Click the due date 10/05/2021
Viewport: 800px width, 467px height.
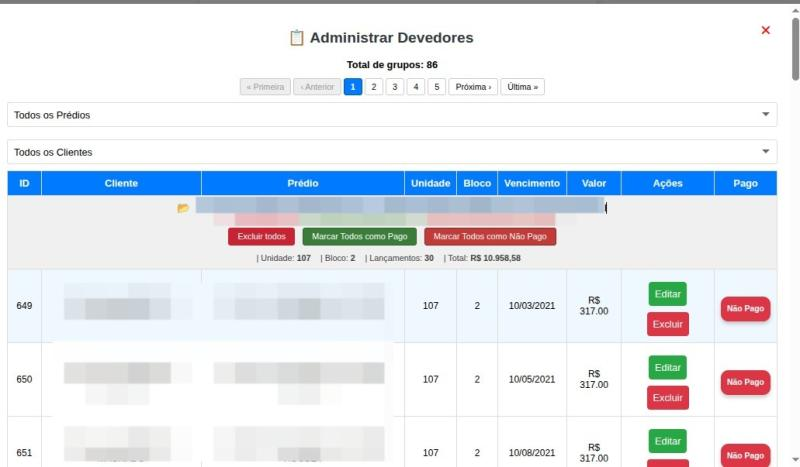tap(532, 379)
